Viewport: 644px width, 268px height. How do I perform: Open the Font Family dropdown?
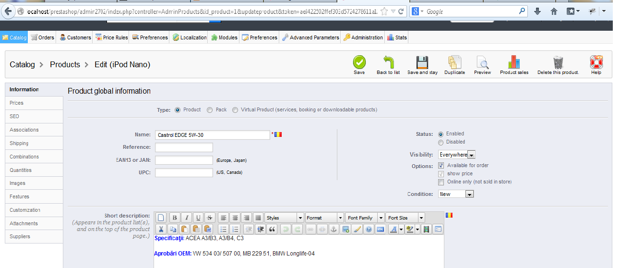tap(365, 218)
